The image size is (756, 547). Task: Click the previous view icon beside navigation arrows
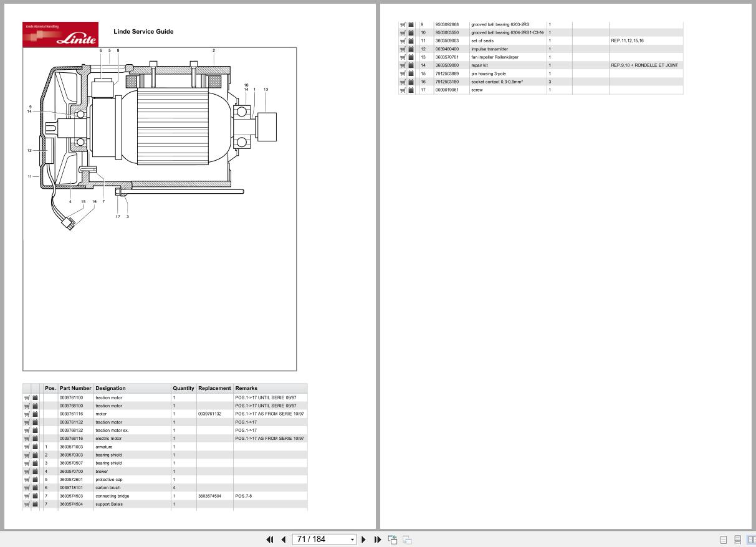click(393, 540)
